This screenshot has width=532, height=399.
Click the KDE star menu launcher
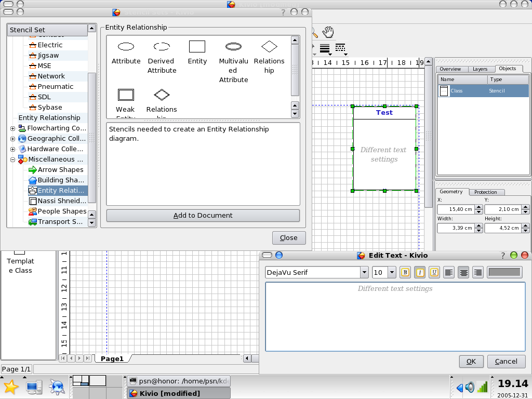[x=10, y=387]
